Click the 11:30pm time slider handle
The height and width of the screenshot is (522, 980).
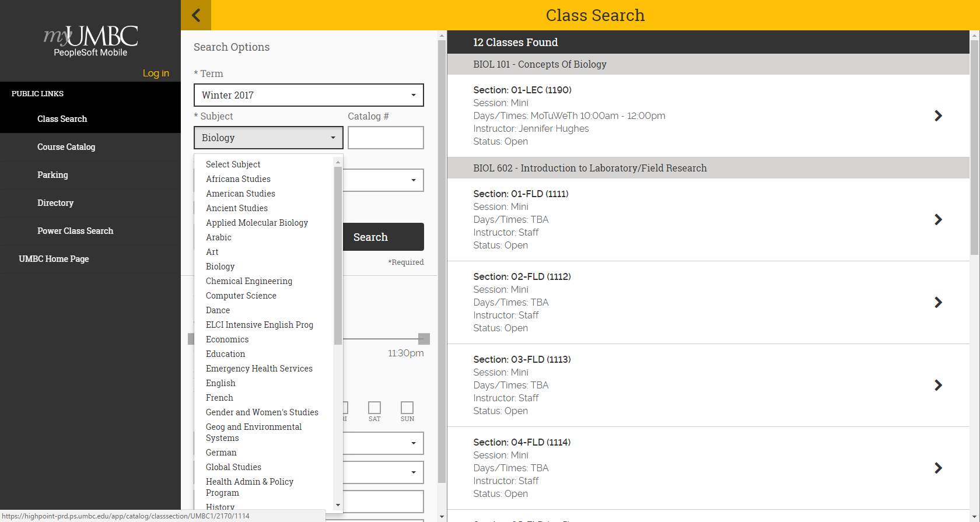(x=424, y=339)
